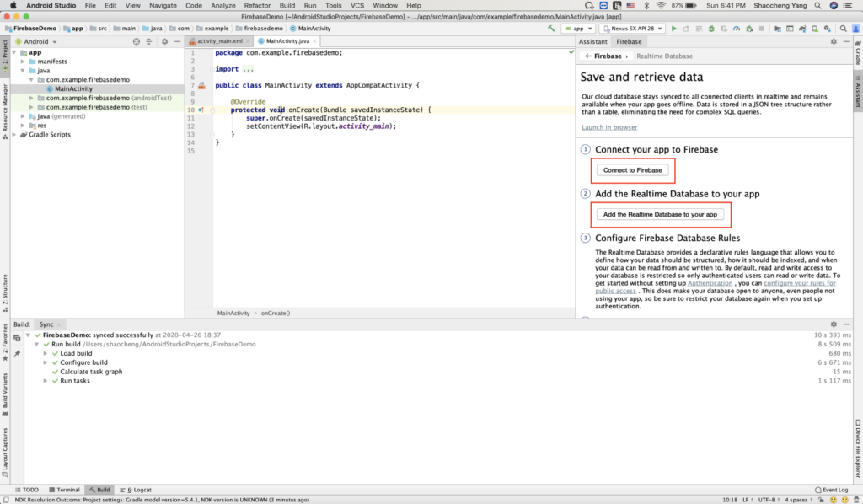Viewport: 863px width, 504px height.
Task: Click the Debug app bug icon
Action: coord(711,29)
